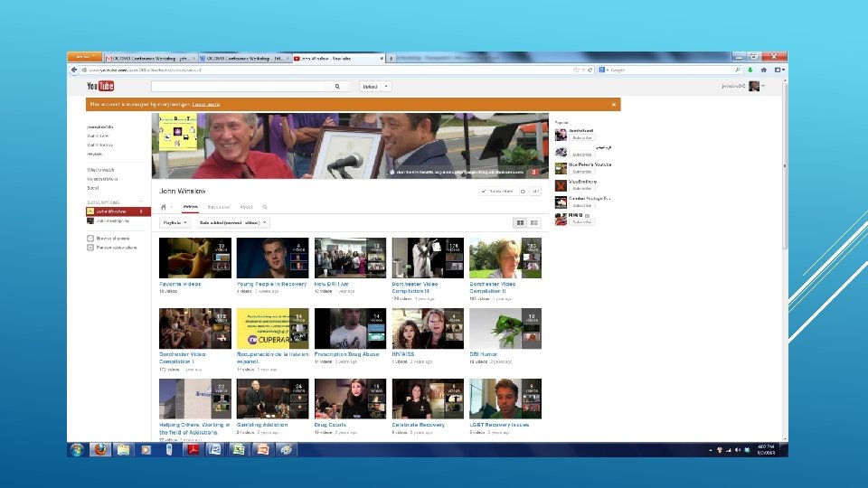Open the How DRI I Am playlist thumbnail
868x488 pixels.
point(351,258)
